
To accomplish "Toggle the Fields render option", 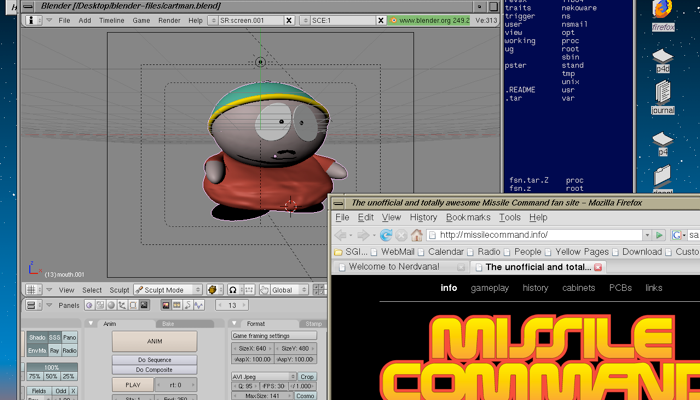I will click(x=39, y=391).
